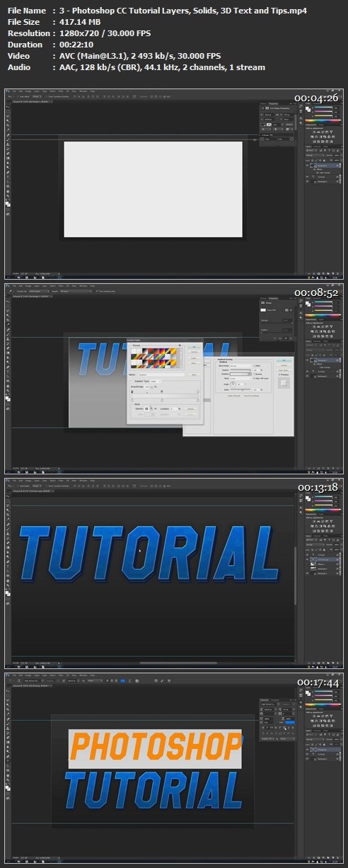This screenshot has width=348, height=868.
Task: Open the 00:13:18 frame with the zoomed TUTORIAL text
Action: [x=174, y=573]
